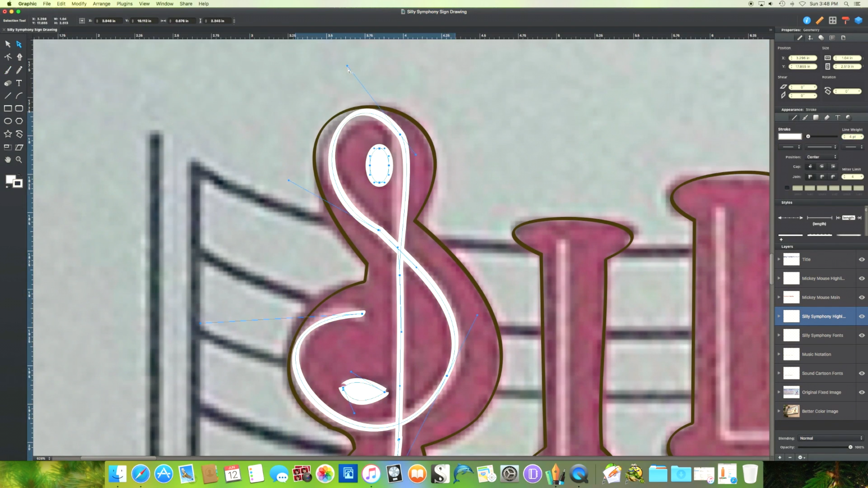
Task: Expand the Title layer
Action: [779, 259]
